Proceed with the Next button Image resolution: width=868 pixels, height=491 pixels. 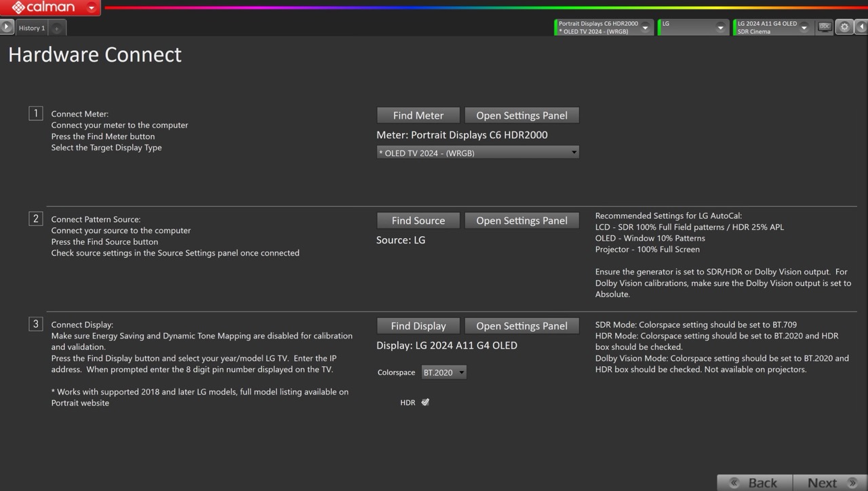pyautogui.click(x=830, y=482)
